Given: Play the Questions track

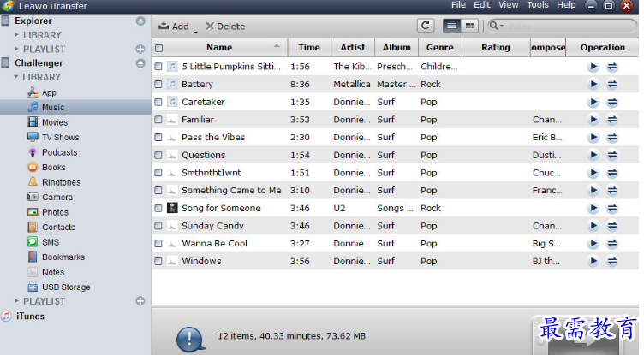Looking at the screenshot, I should (593, 155).
